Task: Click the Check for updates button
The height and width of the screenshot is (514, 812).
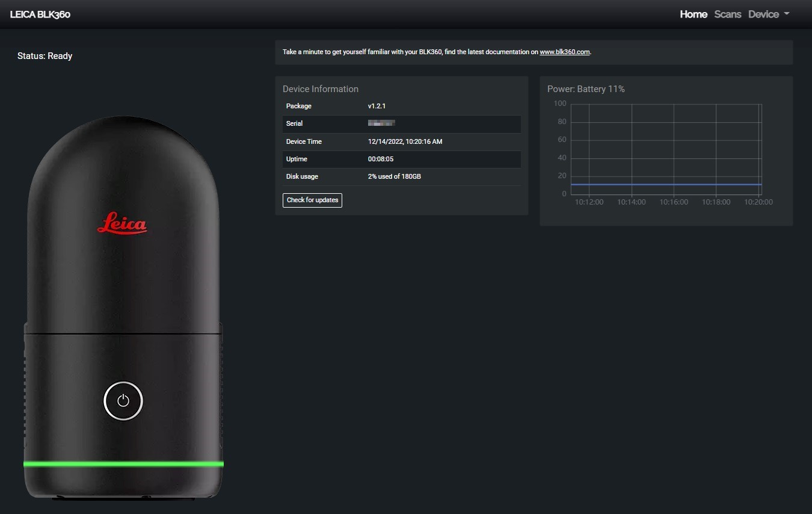Action: (x=312, y=200)
